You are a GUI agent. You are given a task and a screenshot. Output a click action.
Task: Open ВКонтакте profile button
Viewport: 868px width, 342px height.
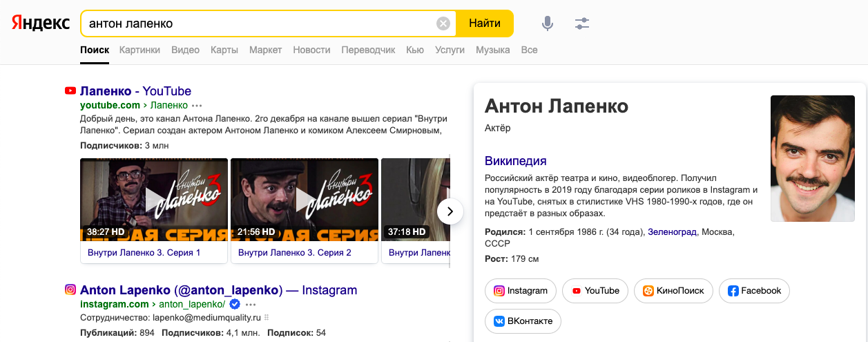point(523,321)
